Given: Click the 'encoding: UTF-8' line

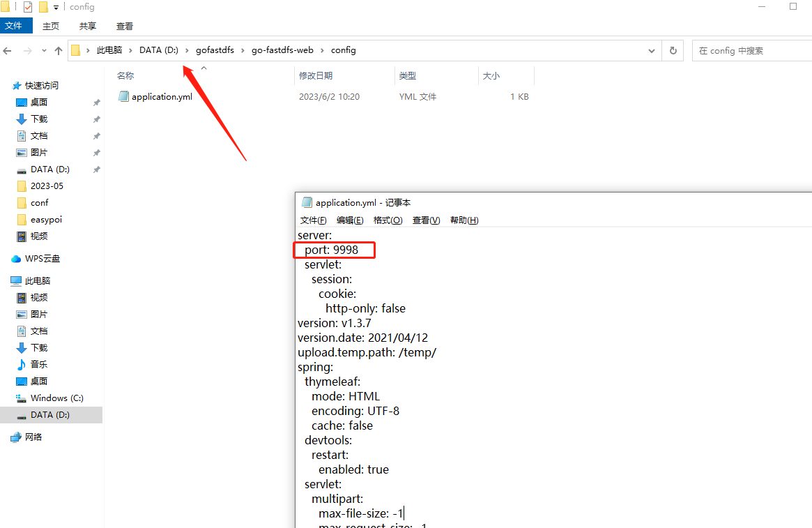Looking at the screenshot, I should pos(355,411).
